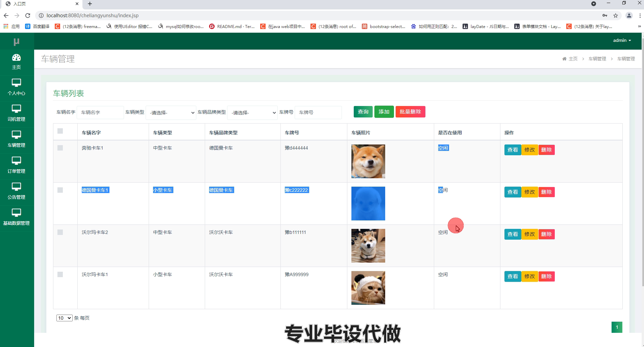Click 查看 for 德国曼卡车1 row

pyautogui.click(x=513, y=192)
